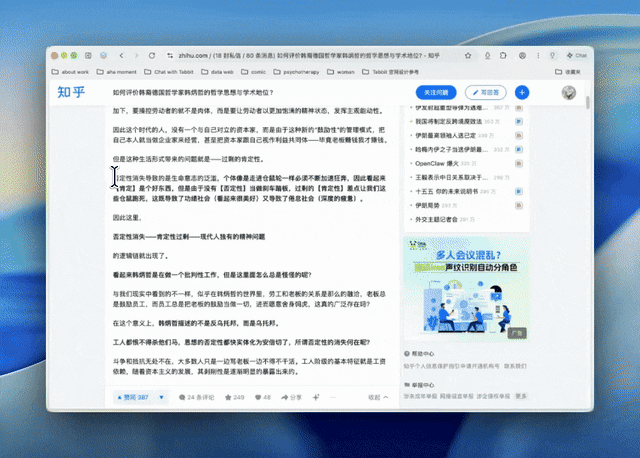The height and width of the screenshot is (458, 640).
Task: Open the 'Chat with Tabbit' bookmark folder
Action: point(169,72)
